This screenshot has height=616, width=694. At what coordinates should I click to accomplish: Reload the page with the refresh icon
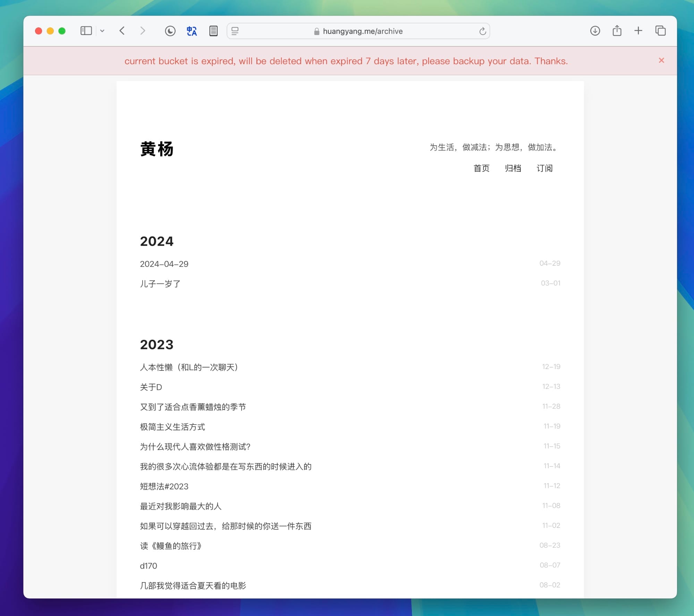coord(482,31)
